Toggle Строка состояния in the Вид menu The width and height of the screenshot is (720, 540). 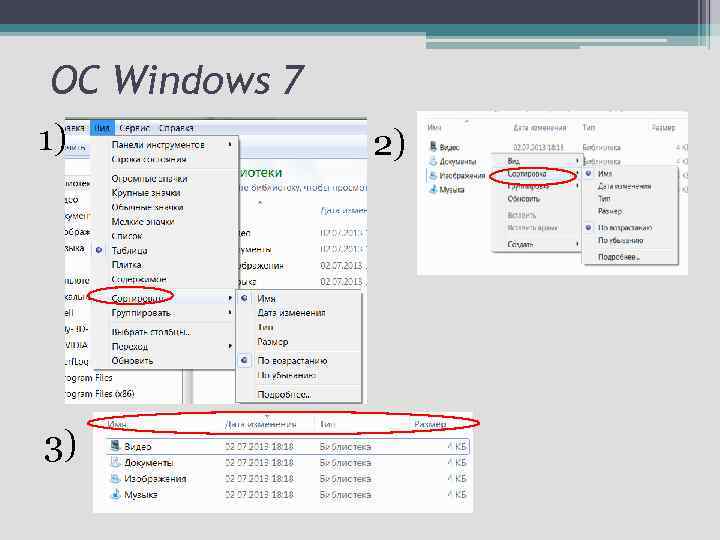tap(149, 159)
